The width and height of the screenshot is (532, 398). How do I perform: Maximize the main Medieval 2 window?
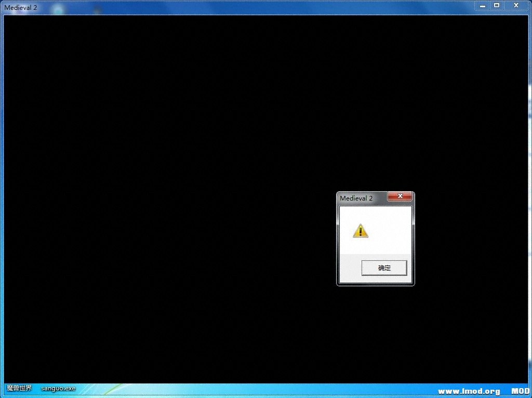496,5
